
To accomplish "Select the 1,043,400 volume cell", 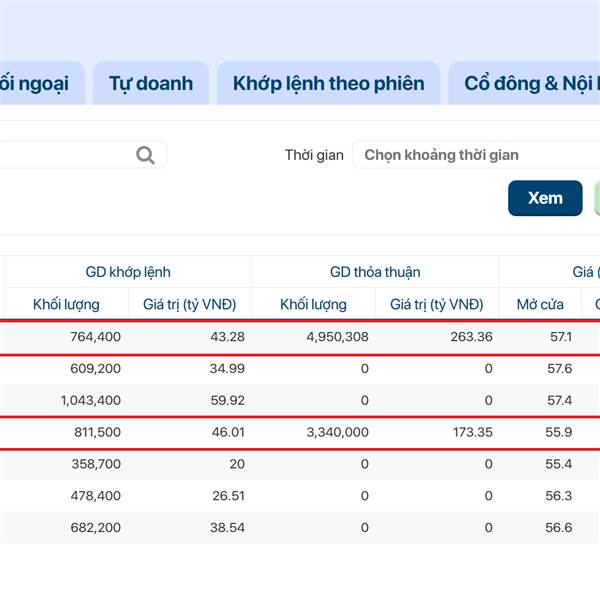I will coord(91,400).
